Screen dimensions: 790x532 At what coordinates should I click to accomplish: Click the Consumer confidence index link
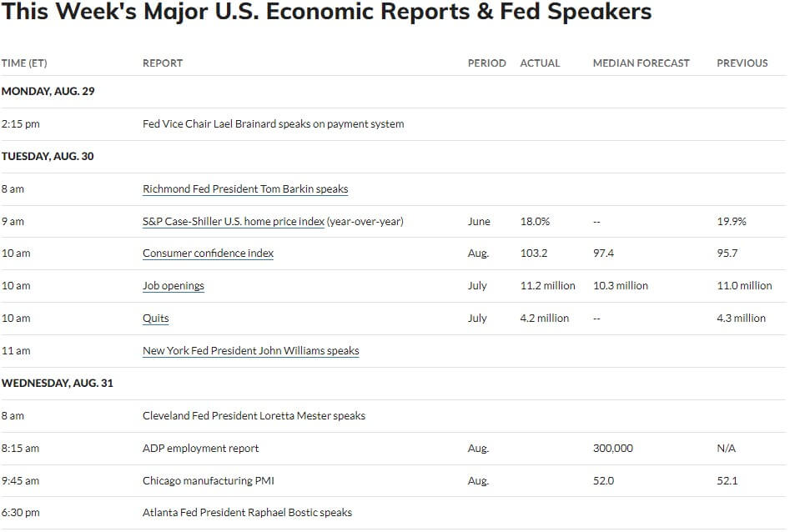click(208, 253)
